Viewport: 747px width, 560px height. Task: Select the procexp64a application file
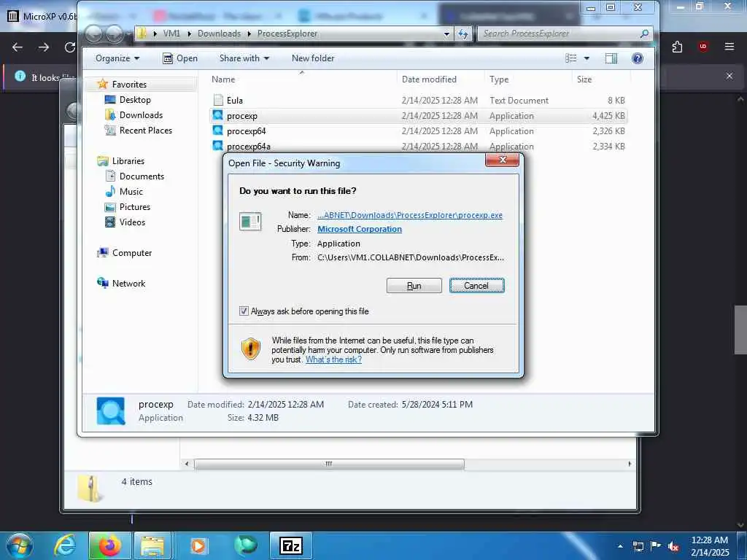pyautogui.click(x=249, y=146)
